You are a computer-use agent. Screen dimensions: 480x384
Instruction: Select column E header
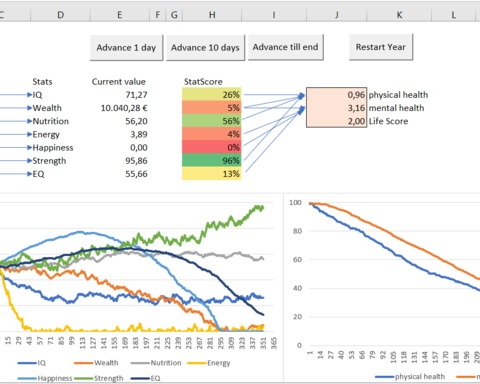pyautogui.click(x=119, y=15)
